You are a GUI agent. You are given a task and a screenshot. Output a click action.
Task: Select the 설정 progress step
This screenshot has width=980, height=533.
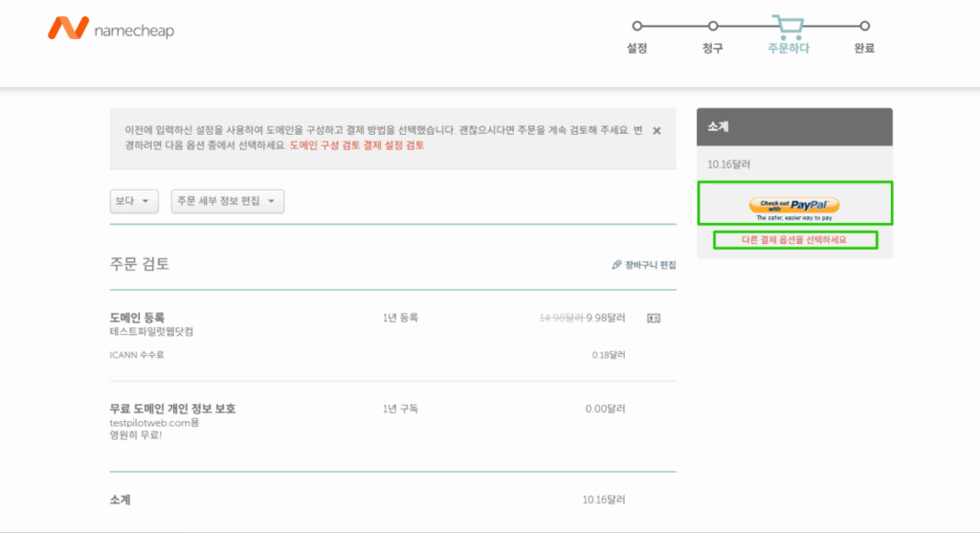636,36
